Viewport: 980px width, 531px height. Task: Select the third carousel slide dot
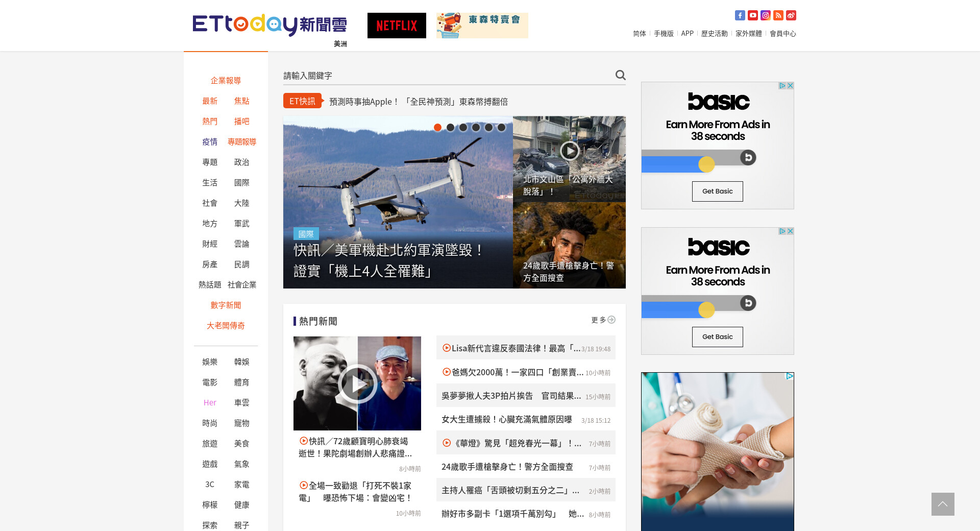[463, 128]
